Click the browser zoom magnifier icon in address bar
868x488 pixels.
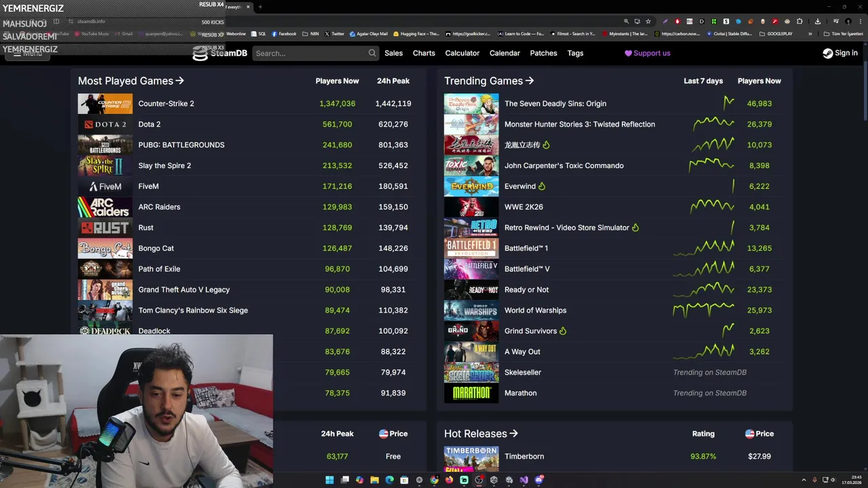(x=627, y=21)
